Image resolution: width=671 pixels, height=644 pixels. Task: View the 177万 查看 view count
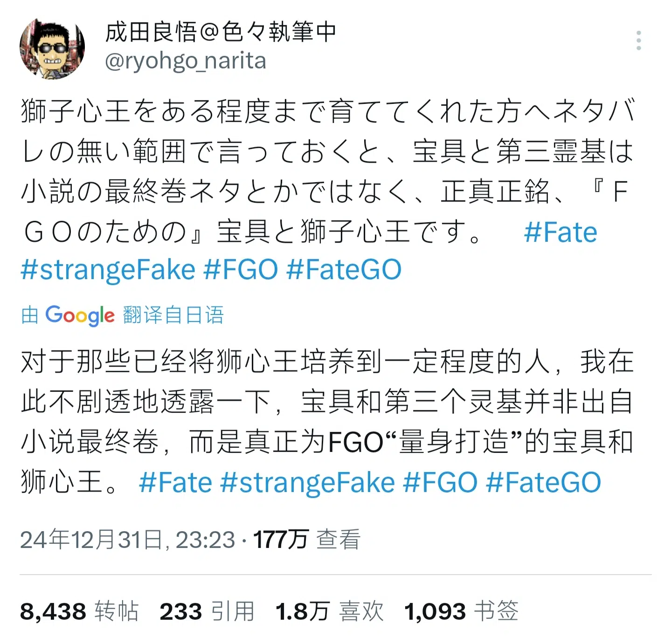point(306,540)
